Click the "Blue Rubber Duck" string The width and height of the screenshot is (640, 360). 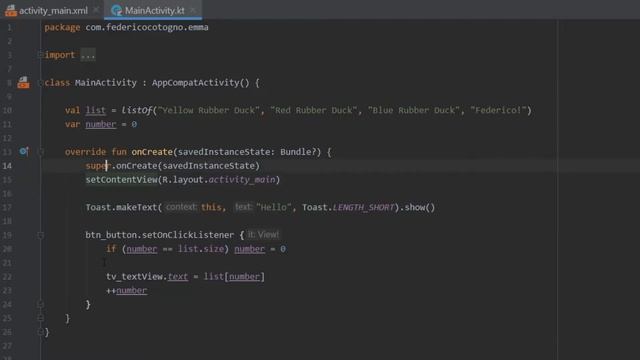(413, 110)
